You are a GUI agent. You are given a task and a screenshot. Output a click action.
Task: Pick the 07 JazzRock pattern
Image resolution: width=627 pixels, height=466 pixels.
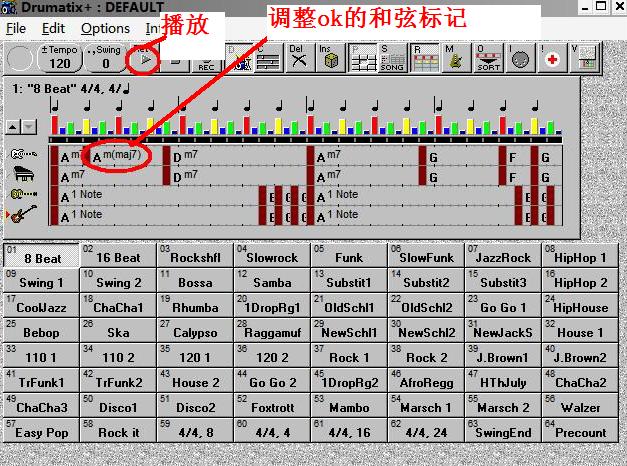point(503,255)
